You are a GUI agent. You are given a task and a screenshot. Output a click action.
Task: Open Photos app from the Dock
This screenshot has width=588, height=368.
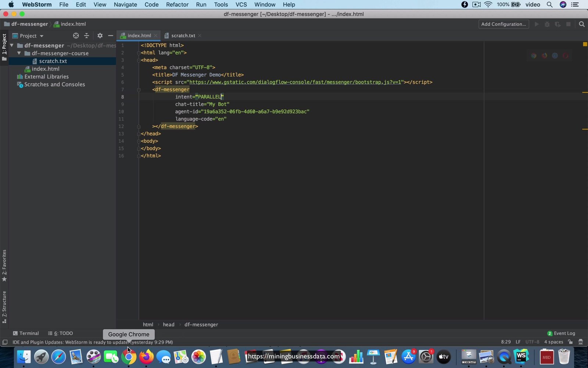[198, 357]
